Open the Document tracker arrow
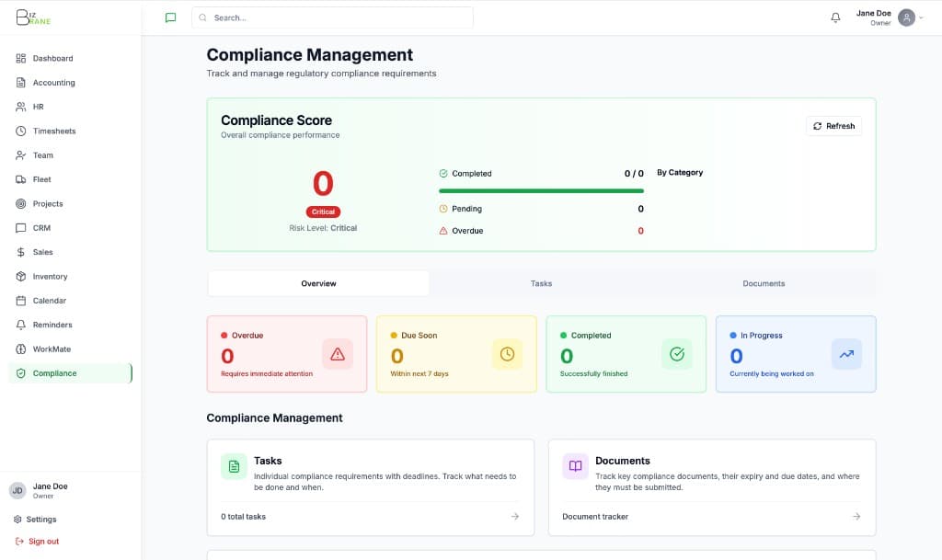This screenshot has width=942, height=560. click(x=856, y=517)
